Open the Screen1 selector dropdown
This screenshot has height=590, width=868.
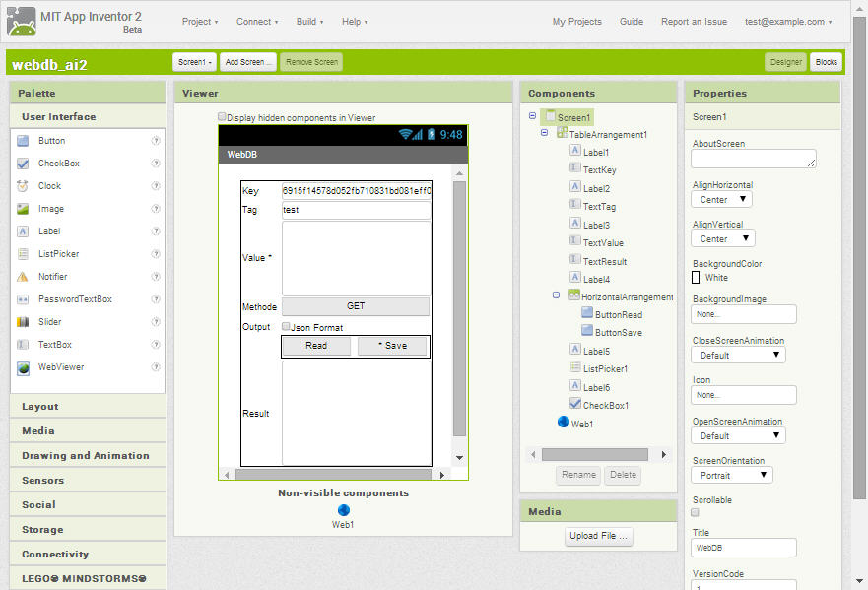(x=194, y=62)
